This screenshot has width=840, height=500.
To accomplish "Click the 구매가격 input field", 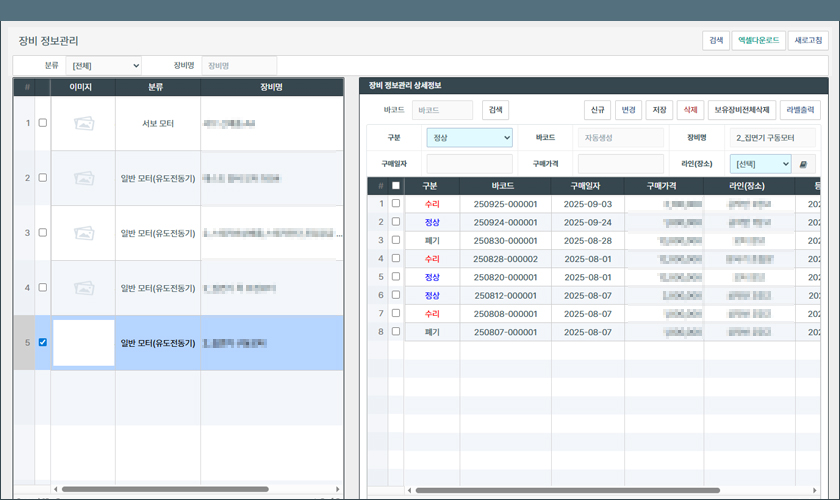I will tap(620, 164).
